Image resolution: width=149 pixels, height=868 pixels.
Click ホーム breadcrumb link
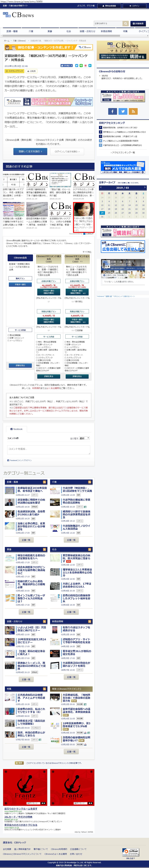[x=7, y=40]
